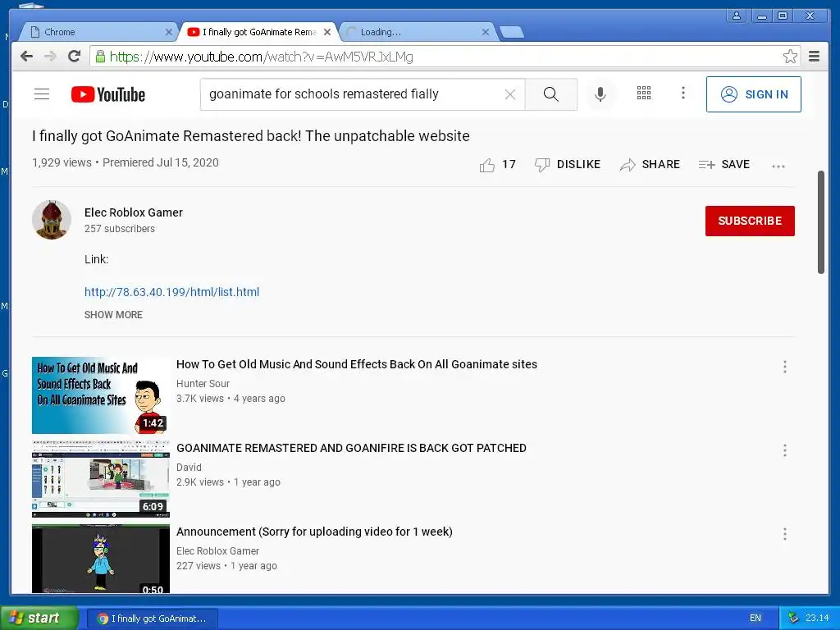
Task: Open the Chrome hamburger menu
Action: point(815,57)
